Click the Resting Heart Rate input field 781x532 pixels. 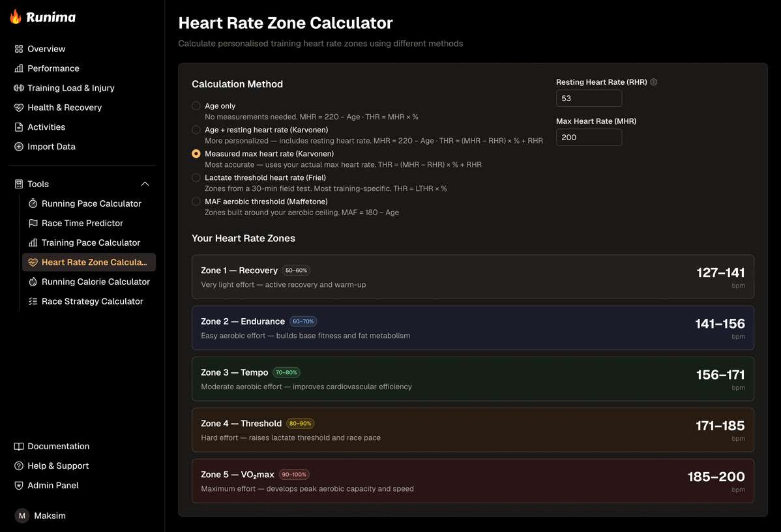[x=589, y=98]
